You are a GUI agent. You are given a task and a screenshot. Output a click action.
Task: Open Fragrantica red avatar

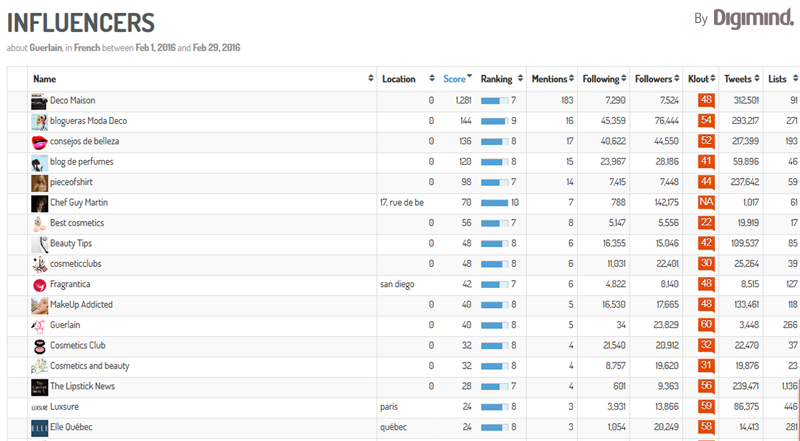coord(39,285)
